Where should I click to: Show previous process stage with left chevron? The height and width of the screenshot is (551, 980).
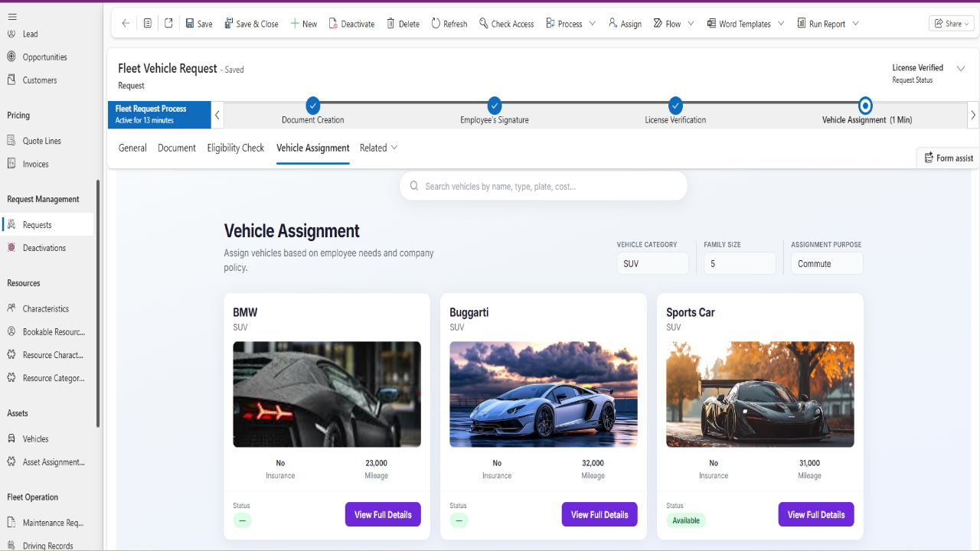[217, 115]
